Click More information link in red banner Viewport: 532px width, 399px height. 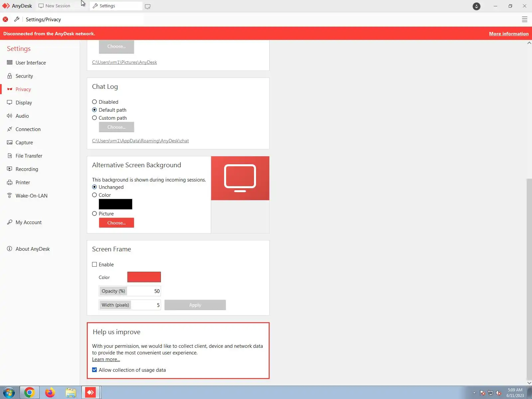pos(509,34)
